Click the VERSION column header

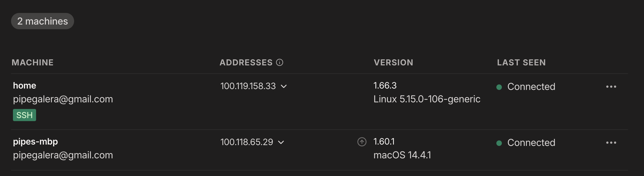click(393, 63)
